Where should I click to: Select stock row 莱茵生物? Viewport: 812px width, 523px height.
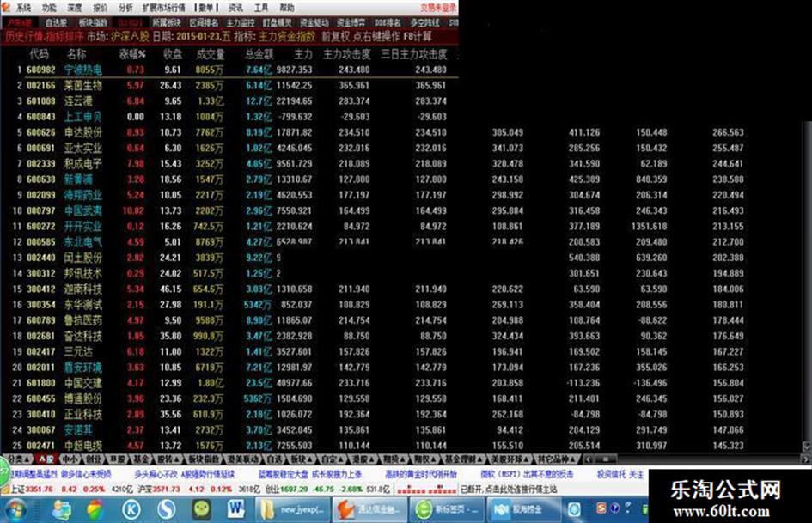229,85
